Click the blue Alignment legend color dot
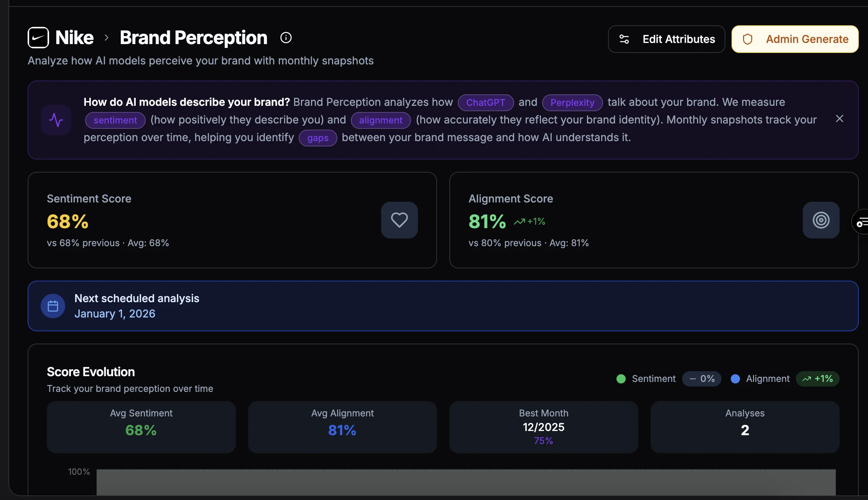The image size is (868, 500). pyautogui.click(x=735, y=378)
